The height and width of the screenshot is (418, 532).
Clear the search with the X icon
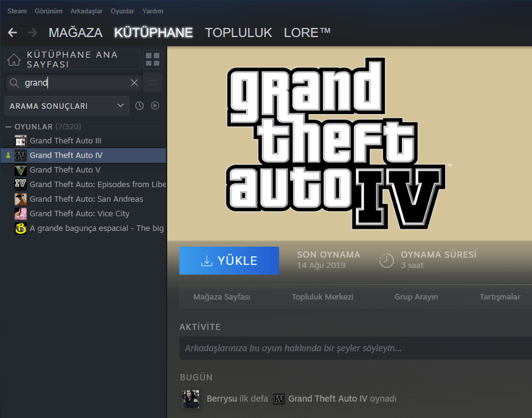pos(134,83)
